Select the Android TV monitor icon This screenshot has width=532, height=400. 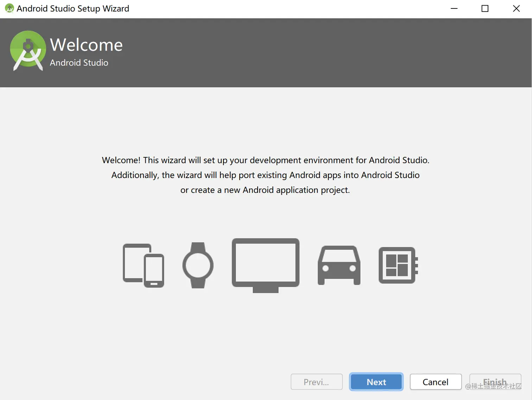(265, 264)
